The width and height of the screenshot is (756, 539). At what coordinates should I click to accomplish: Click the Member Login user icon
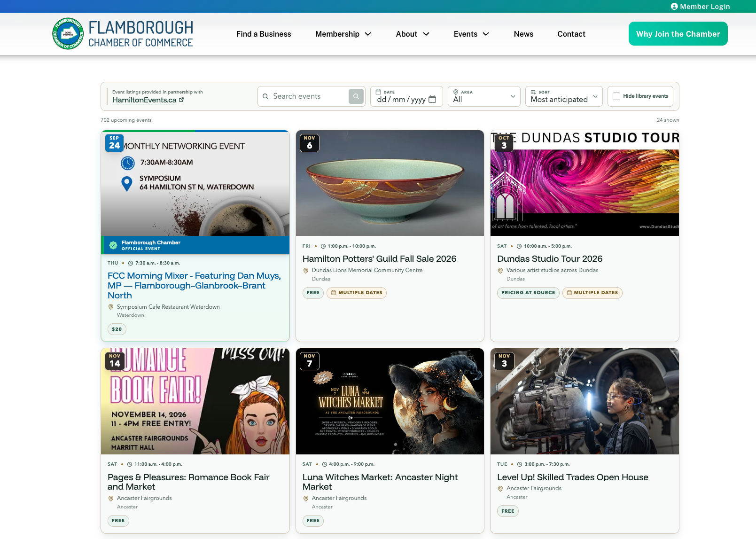point(674,6)
